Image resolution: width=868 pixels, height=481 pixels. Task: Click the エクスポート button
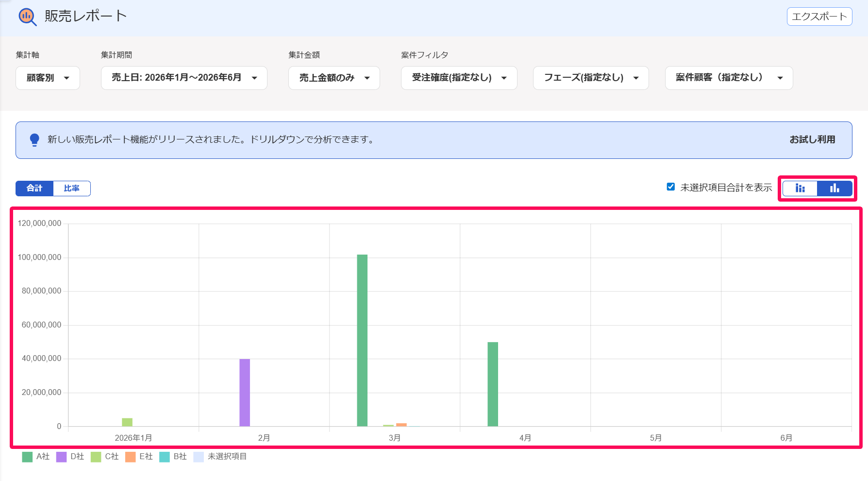click(x=819, y=17)
